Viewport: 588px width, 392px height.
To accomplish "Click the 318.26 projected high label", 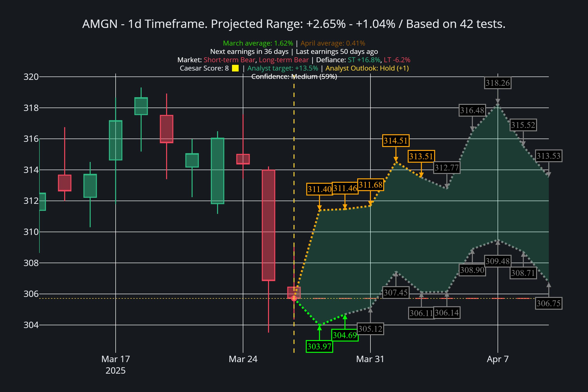I will pyautogui.click(x=498, y=83).
